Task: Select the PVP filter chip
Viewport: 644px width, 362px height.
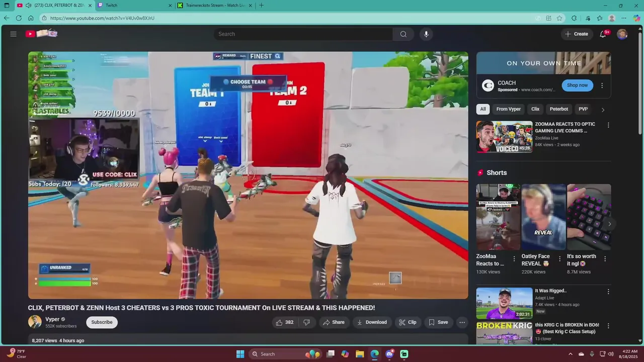Action: point(583,109)
